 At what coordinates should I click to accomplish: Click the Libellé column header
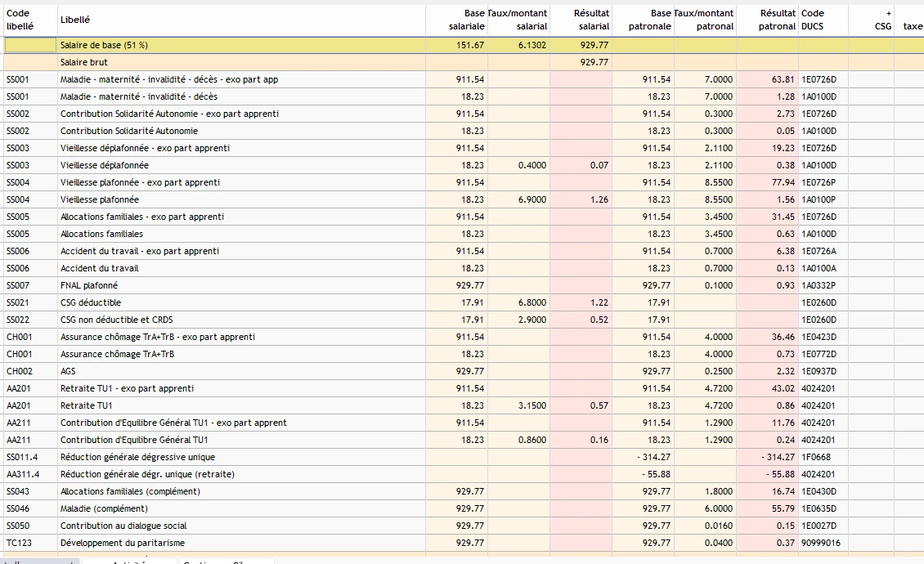point(75,20)
